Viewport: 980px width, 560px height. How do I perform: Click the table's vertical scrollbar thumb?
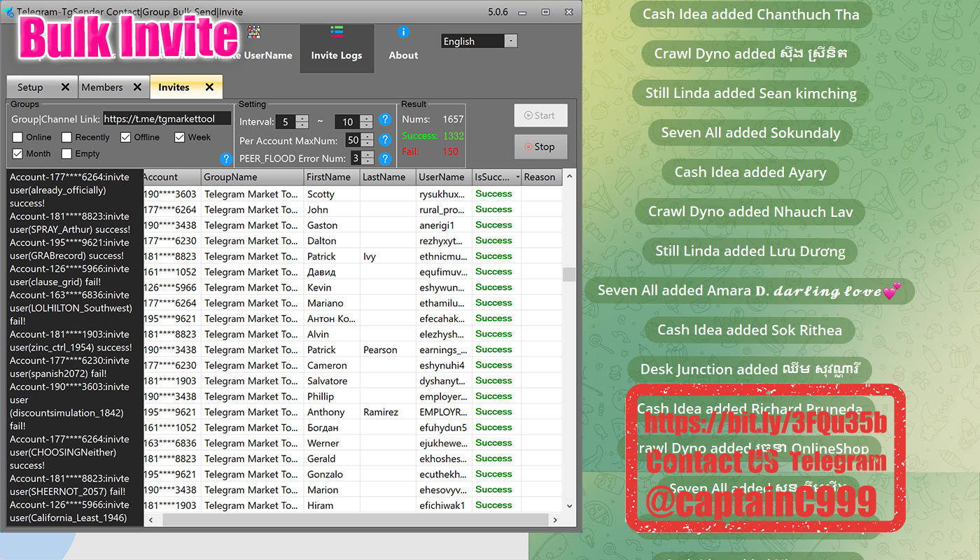coord(569,274)
